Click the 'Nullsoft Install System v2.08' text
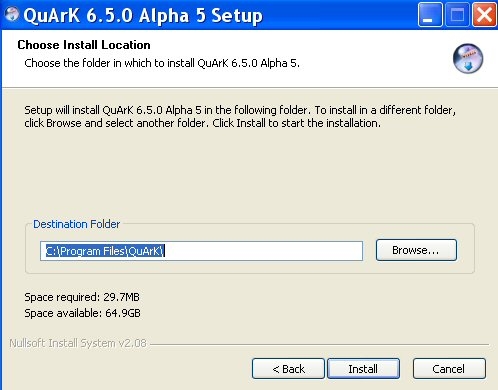Image resolution: width=498 pixels, height=390 pixels. (x=78, y=343)
